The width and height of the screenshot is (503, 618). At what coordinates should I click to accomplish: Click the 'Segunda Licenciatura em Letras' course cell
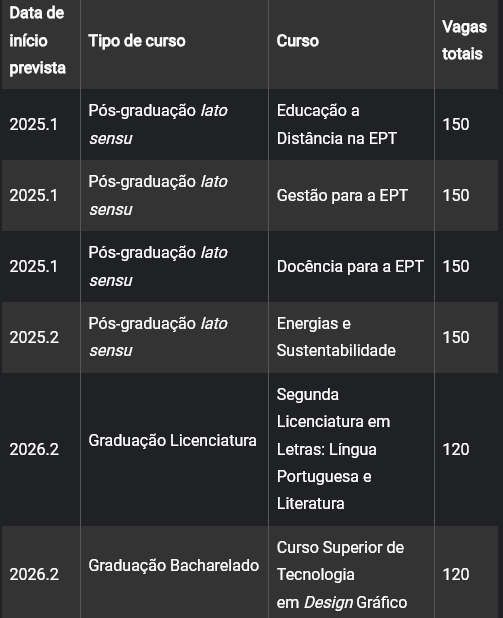[352, 449]
